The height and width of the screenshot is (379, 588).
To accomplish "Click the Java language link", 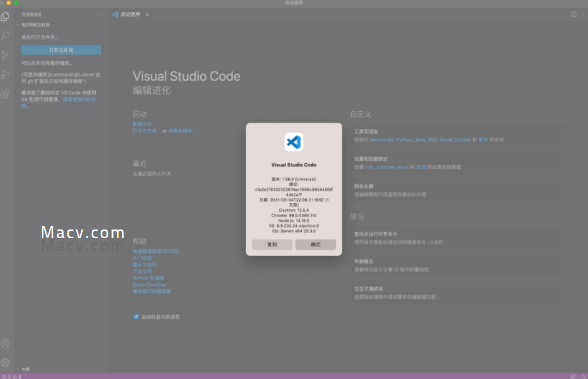I will [419, 140].
